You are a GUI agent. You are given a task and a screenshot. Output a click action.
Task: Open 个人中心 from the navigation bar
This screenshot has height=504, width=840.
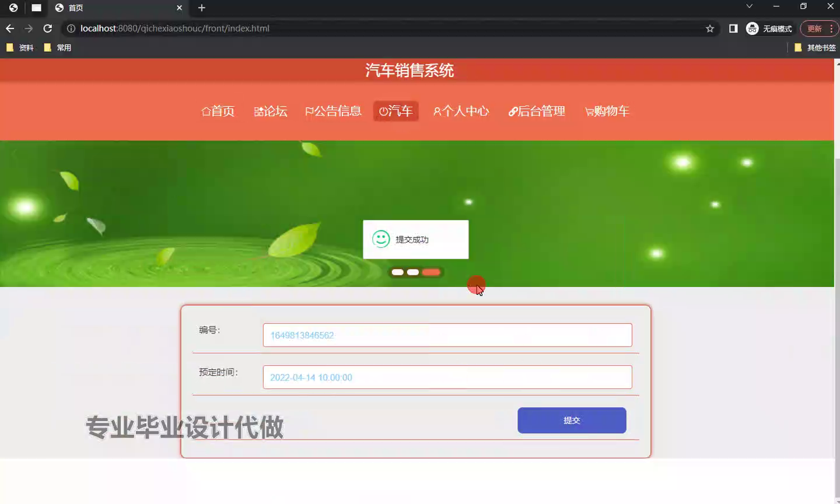point(461,111)
